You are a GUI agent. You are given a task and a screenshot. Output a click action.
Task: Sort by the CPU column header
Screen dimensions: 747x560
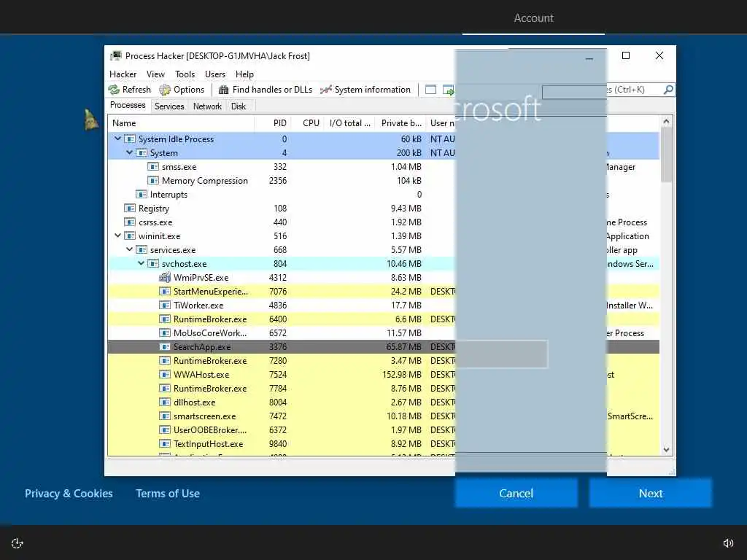click(307, 122)
